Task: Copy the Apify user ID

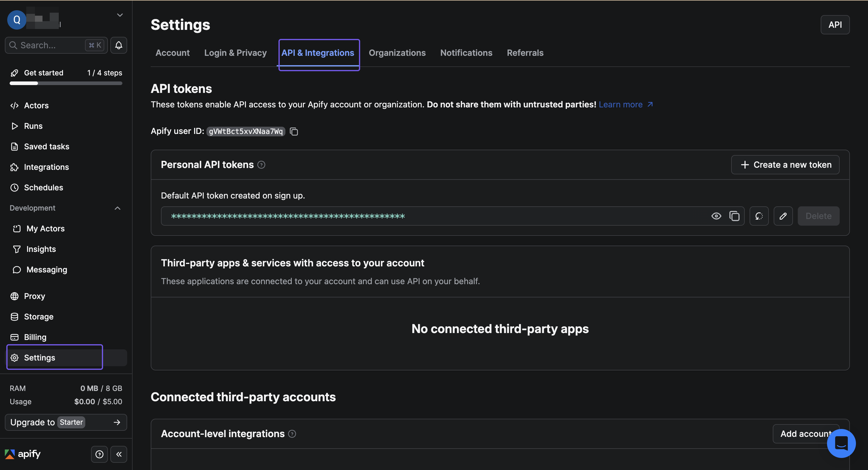Action: pyautogui.click(x=294, y=132)
